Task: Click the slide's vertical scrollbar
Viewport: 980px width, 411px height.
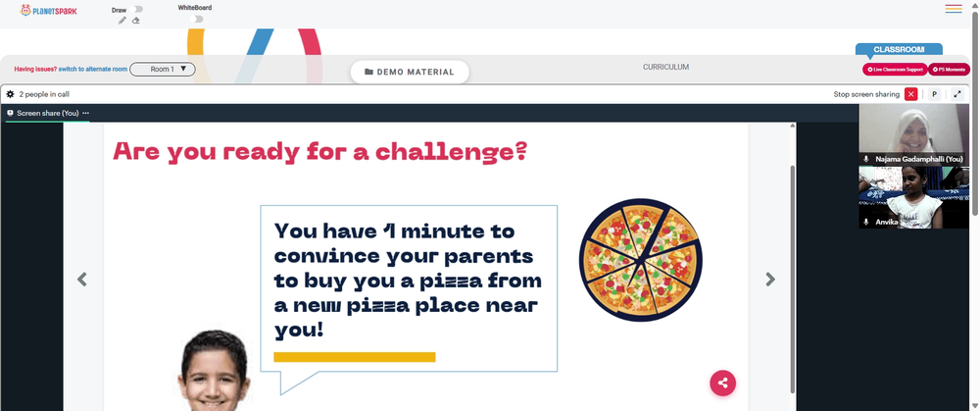Action: pyautogui.click(x=793, y=279)
